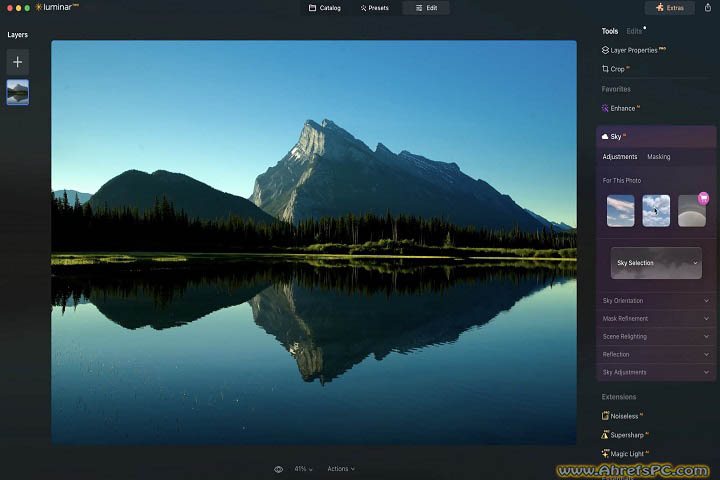Screen dimensions: 720x480
Task: Select the Edits panel tab
Action: coord(634,31)
